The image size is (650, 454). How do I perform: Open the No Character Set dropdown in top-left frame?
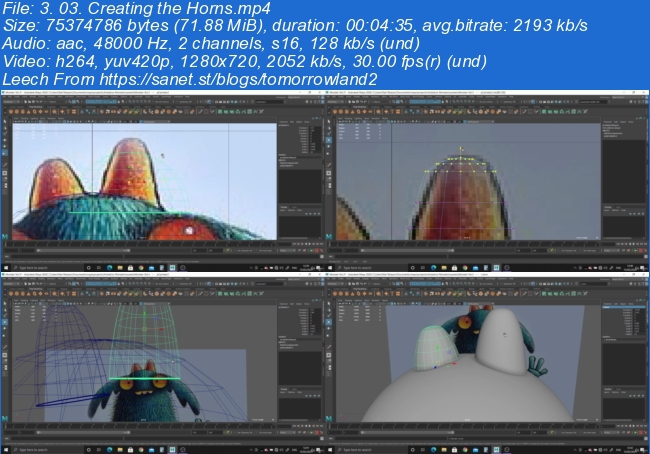(245, 250)
